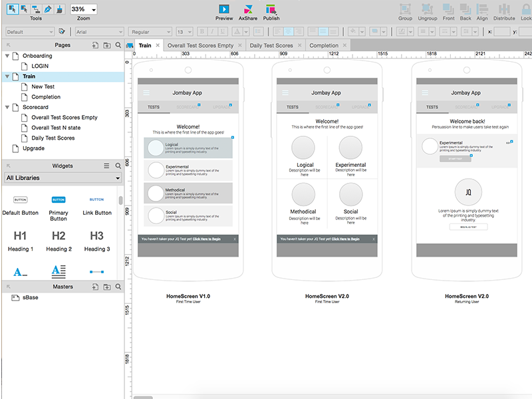532x399 pixels.
Task: Click the Add Page icon in Pages panel
Action: pyautogui.click(x=96, y=45)
